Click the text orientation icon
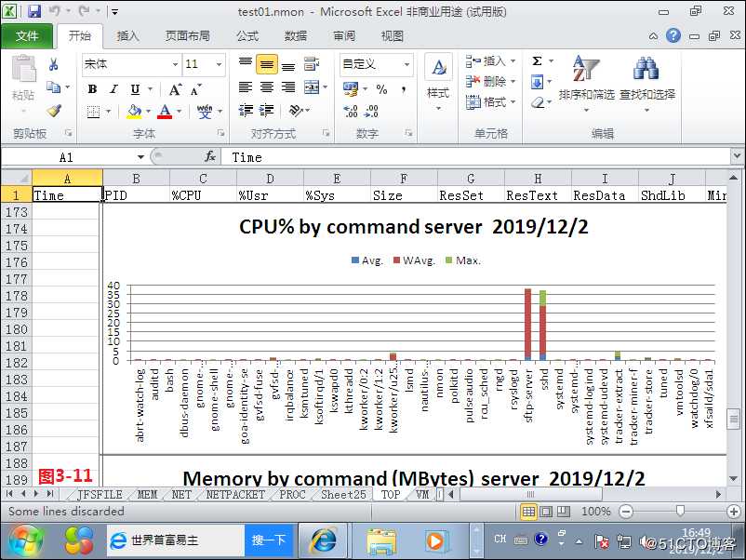The height and width of the screenshot is (560, 746). coord(296,111)
